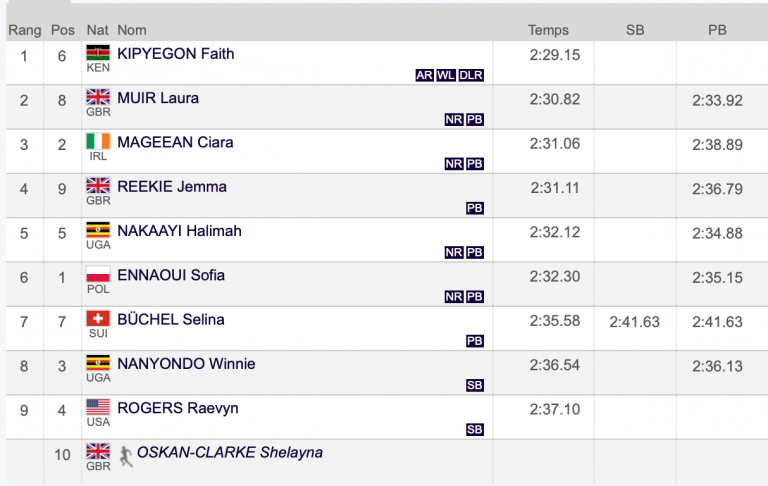Click the AR badge in the first row
The image size is (768, 486).
424,75
